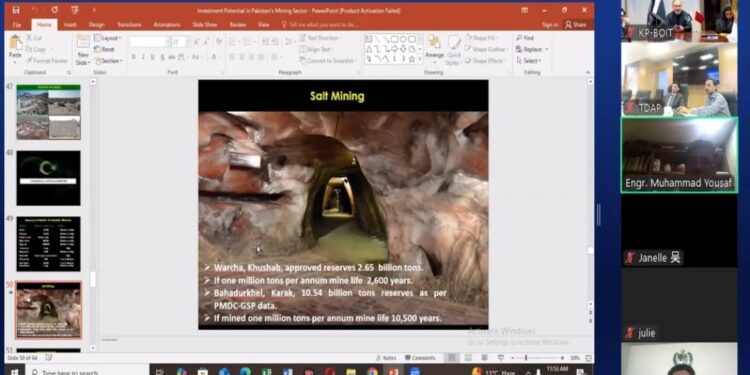Select slide 48 thumbnail
The image size is (750, 375).
48,178
